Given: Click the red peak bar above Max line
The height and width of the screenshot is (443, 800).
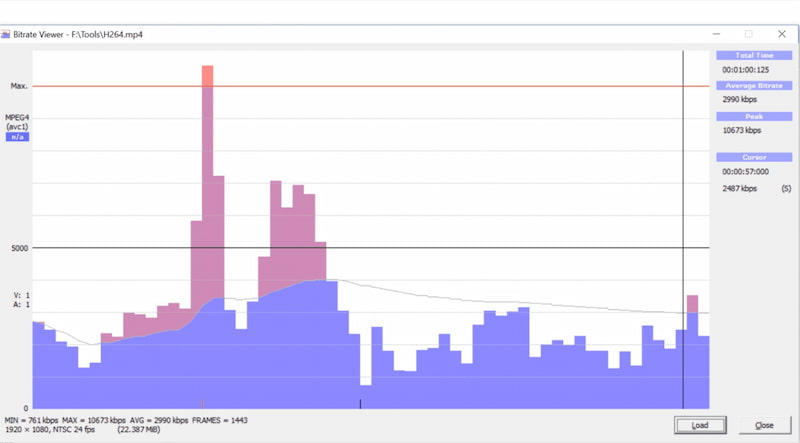Looking at the screenshot, I should click(207, 76).
